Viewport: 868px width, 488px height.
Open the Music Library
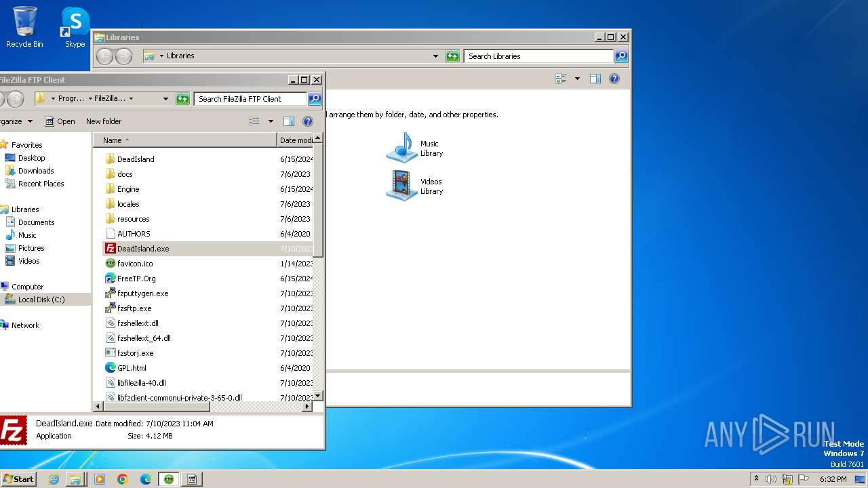(415, 148)
